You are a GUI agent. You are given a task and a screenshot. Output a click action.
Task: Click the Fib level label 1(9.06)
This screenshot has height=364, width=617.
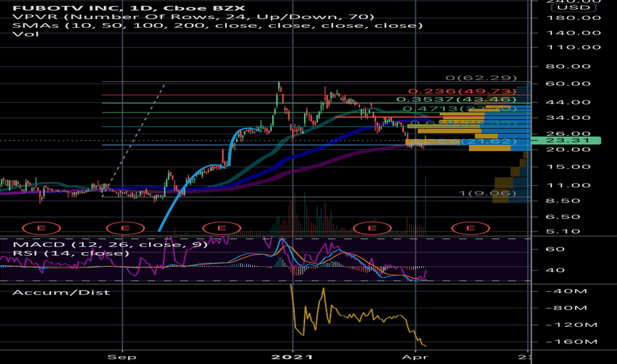point(487,193)
